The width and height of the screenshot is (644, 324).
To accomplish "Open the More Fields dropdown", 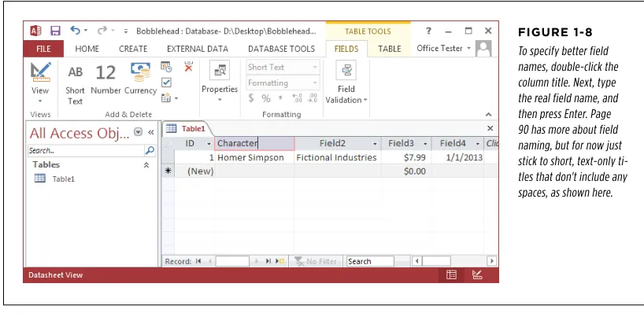I will pos(169,98).
